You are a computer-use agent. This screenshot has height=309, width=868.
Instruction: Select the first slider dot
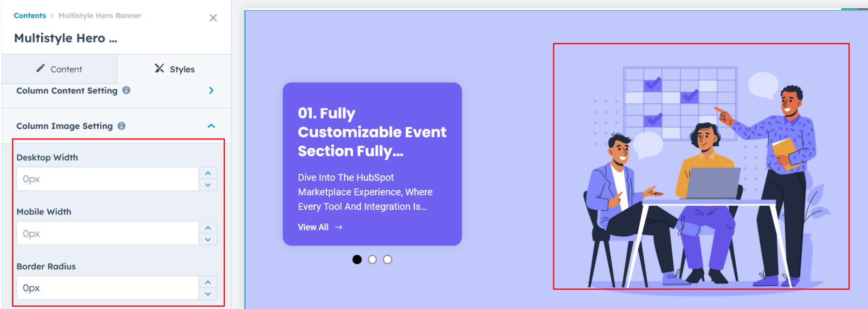[357, 260]
